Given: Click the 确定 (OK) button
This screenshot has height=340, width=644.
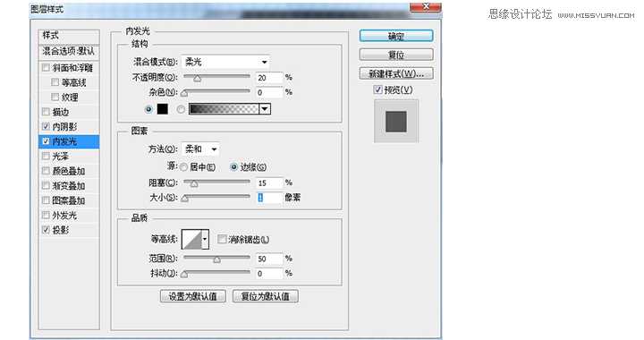Looking at the screenshot, I should click(396, 36).
